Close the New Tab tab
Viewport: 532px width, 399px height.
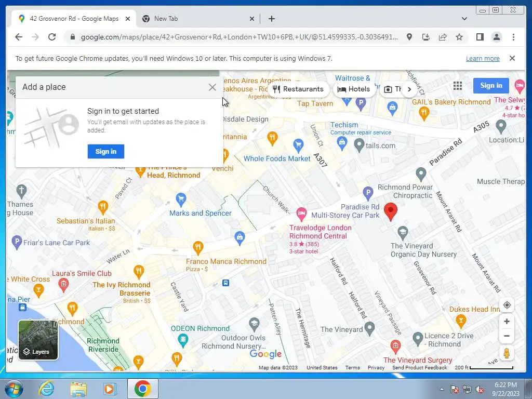[x=252, y=19]
